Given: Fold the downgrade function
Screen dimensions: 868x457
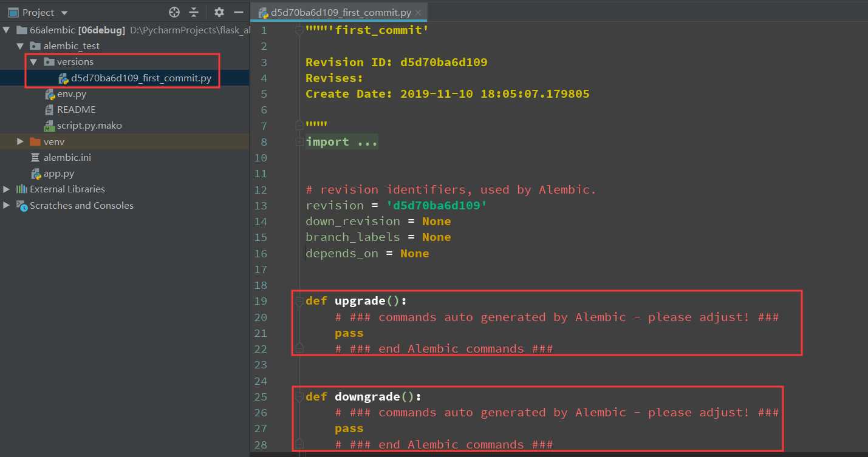Looking at the screenshot, I should 298,396.
